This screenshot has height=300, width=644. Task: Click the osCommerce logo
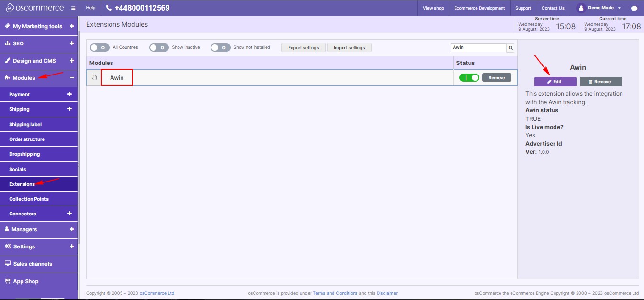pos(34,8)
